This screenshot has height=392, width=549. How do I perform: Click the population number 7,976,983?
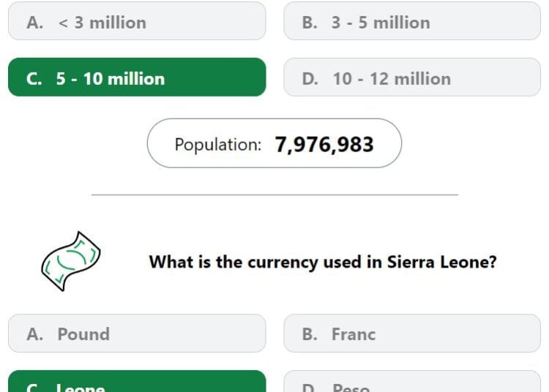click(x=324, y=144)
